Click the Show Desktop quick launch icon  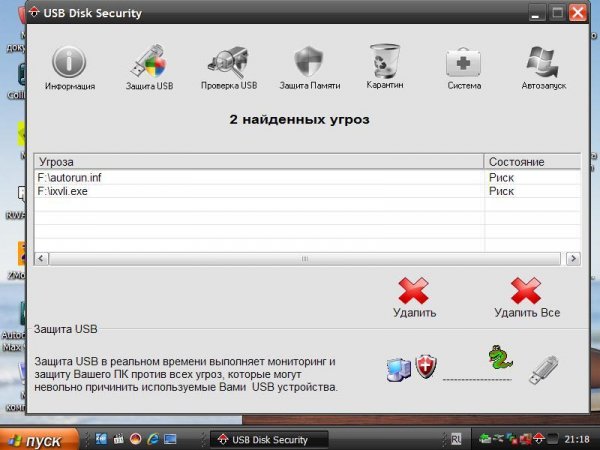tap(170, 439)
